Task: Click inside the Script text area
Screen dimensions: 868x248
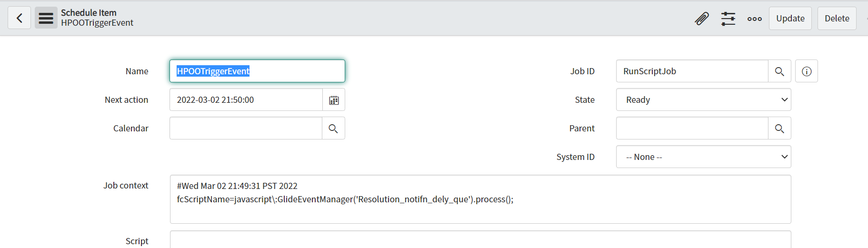Action: tap(480, 240)
